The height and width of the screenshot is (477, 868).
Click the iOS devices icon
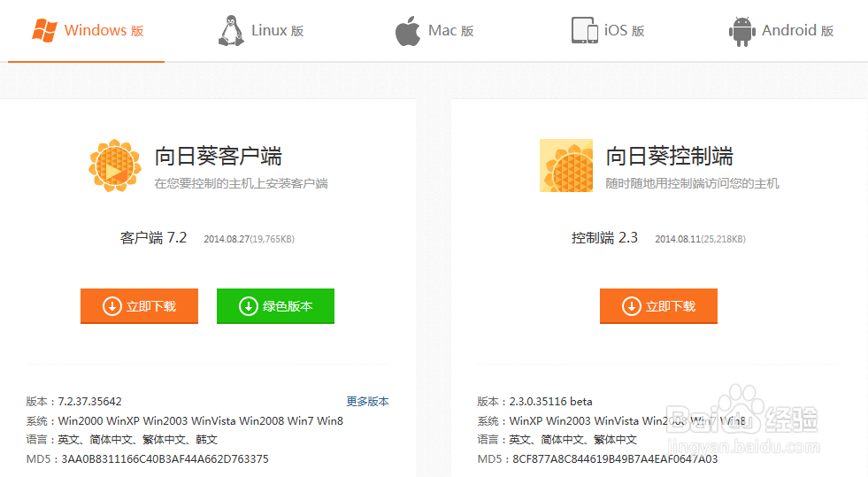pyautogui.click(x=585, y=30)
